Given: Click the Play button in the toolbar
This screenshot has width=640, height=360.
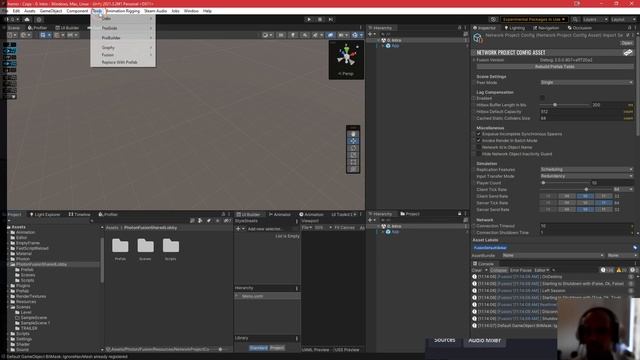Looking at the screenshot, I should 309,19.
